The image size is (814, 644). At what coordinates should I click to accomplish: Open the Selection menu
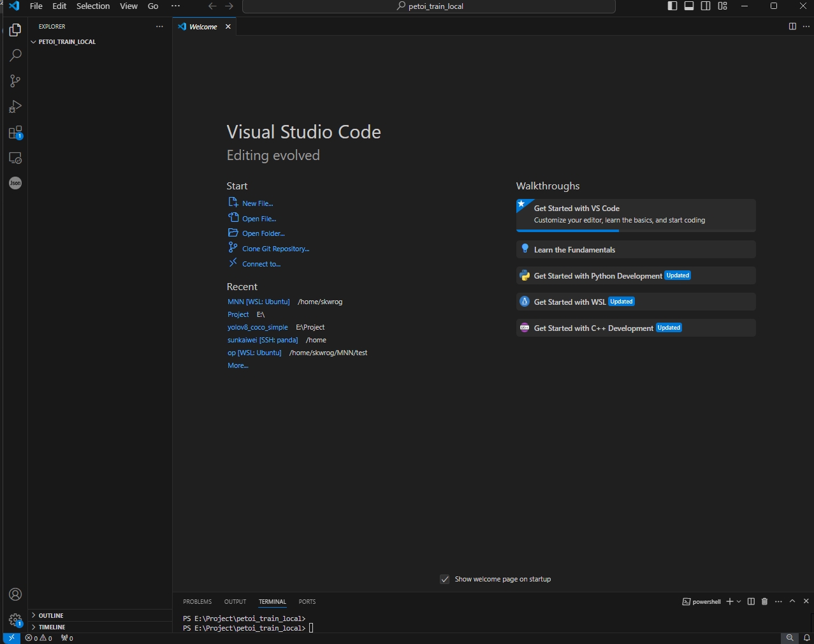click(x=93, y=6)
